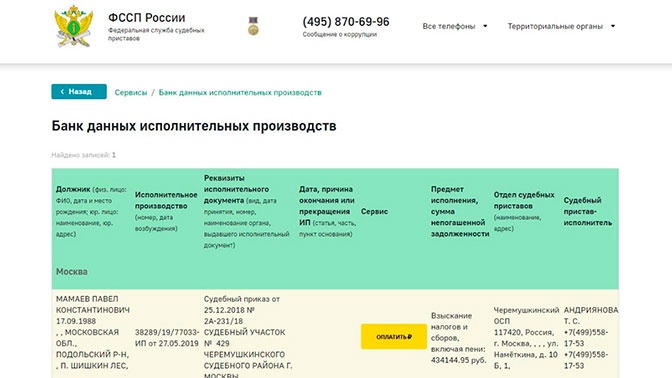Expand the Территориальные органы dropdown arrow

click(613, 26)
